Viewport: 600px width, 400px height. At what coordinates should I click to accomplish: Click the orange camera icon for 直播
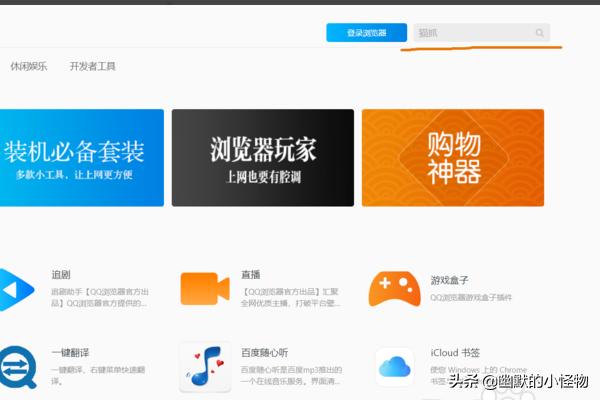pyautogui.click(x=205, y=289)
